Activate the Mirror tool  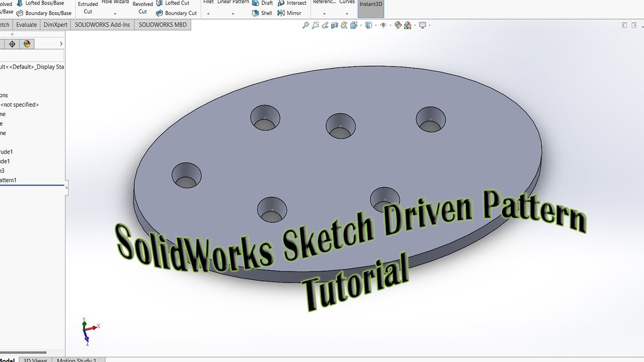tap(289, 13)
